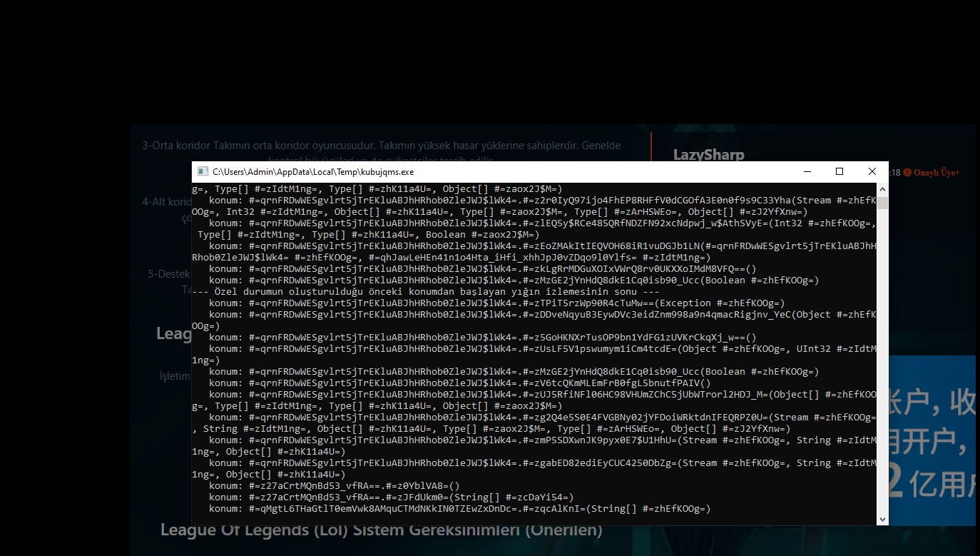
Task: Click the Onaylı Üye+ badge icon in the background page
Action: coord(908,173)
